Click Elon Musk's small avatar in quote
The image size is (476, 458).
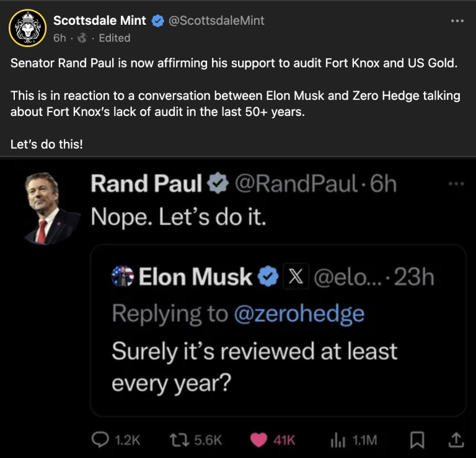pos(123,276)
